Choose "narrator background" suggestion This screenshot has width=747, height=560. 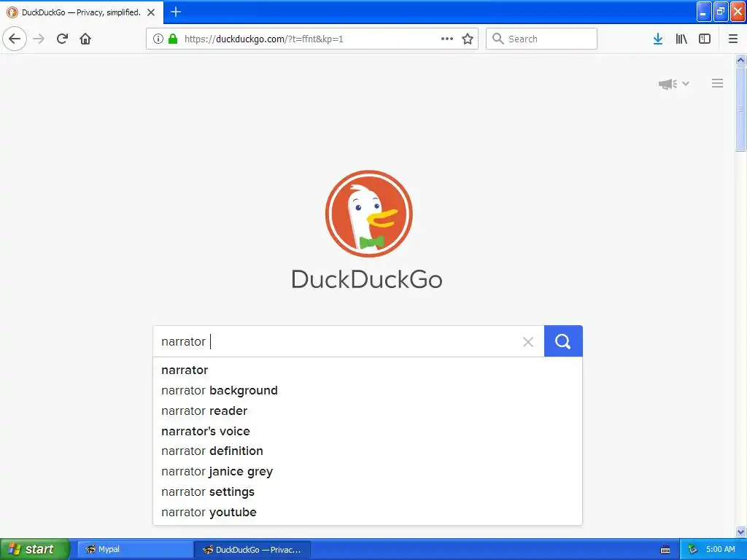point(368,391)
